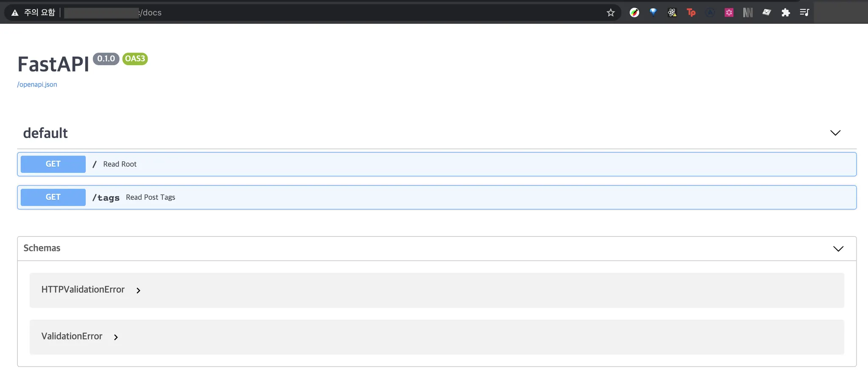This screenshot has height=380, width=868.
Task: Open the colorful brush extension icon
Action: 634,13
